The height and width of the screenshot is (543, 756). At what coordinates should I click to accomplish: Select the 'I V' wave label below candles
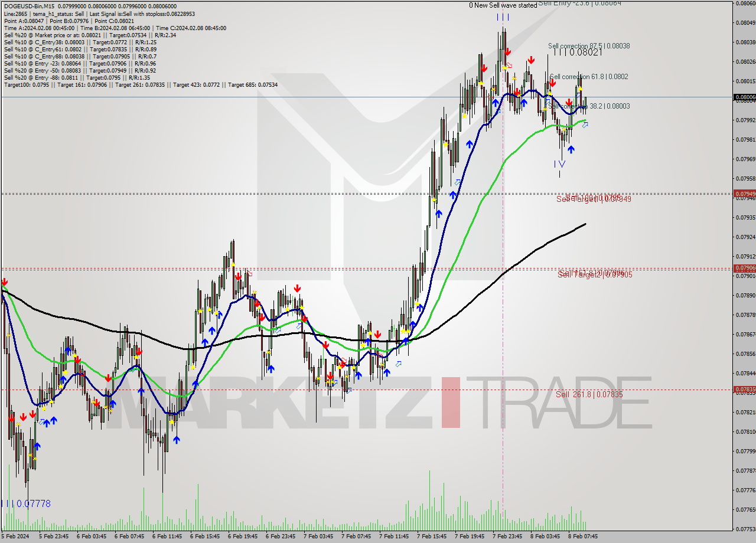pos(560,163)
